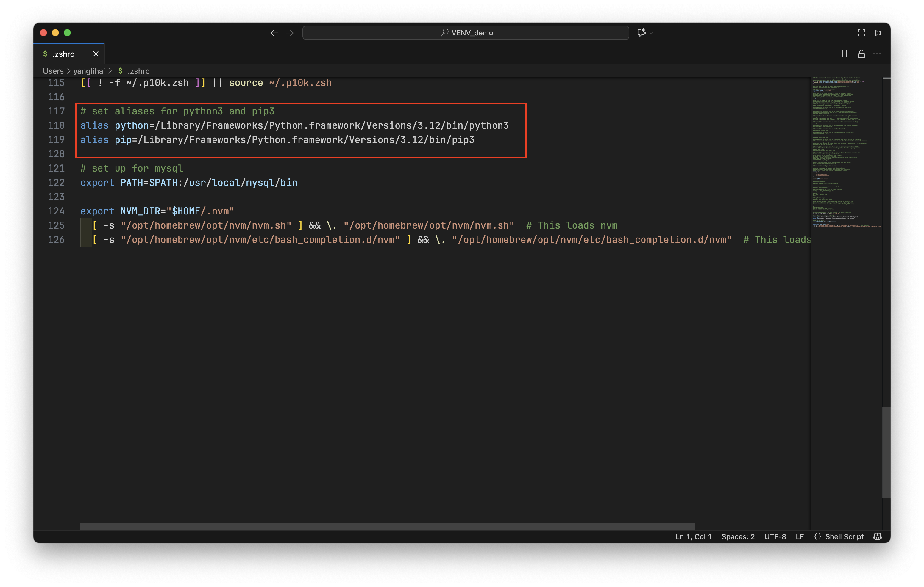Select the .zshrc editor tab
924x587 pixels.
(x=63, y=54)
